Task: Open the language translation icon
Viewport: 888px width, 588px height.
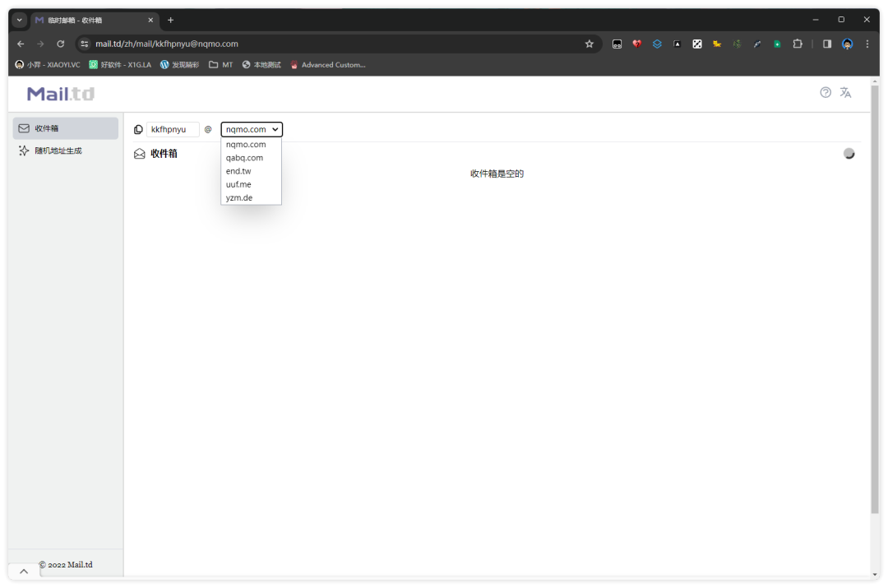Action: click(x=845, y=92)
